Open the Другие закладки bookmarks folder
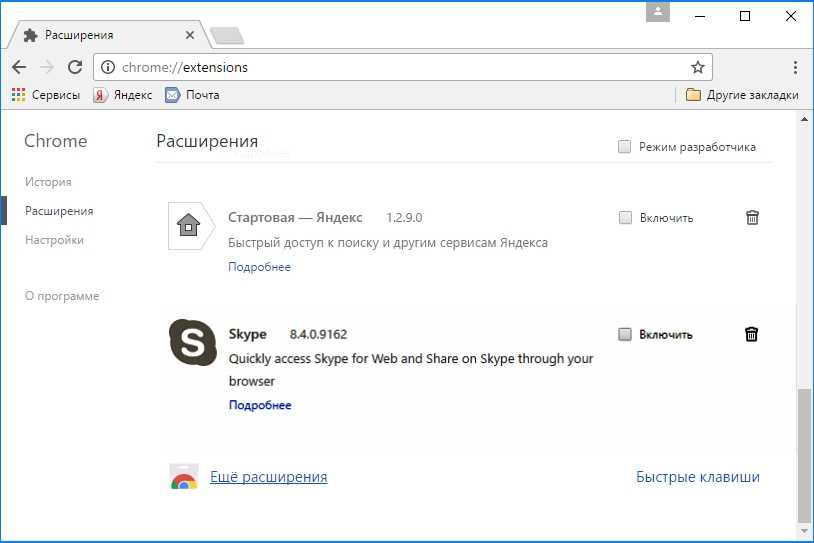Image resolution: width=814 pixels, height=543 pixels. (x=742, y=95)
